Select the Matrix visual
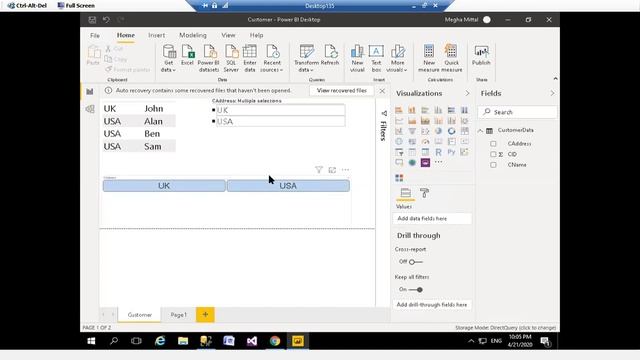The height and width of the screenshot is (360, 640). (x=425, y=152)
